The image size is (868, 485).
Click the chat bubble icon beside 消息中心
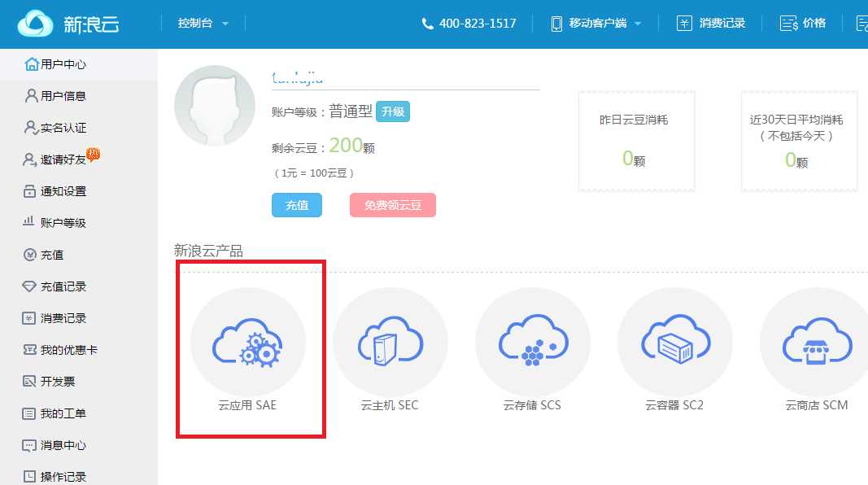(x=29, y=445)
